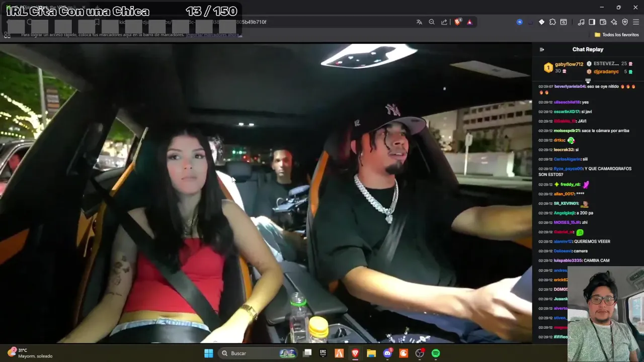Click the webcam overlay thumbnail
The height and width of the screenshot is (362, 644).
[606, 313]
